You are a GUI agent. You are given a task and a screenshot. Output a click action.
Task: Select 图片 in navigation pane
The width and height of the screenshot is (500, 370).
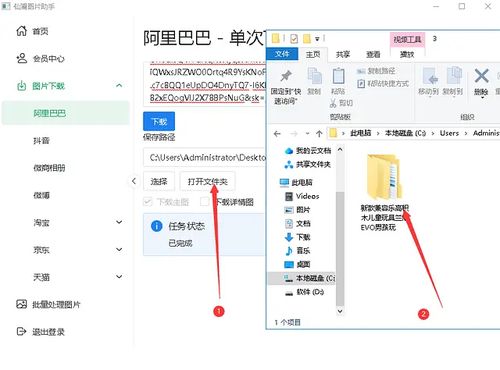(297, 210)
